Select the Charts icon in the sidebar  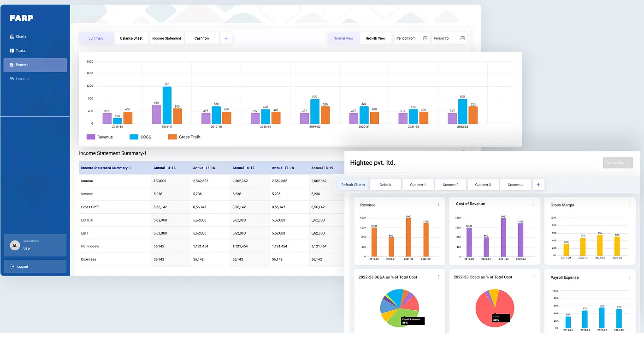tap(11, 36)
